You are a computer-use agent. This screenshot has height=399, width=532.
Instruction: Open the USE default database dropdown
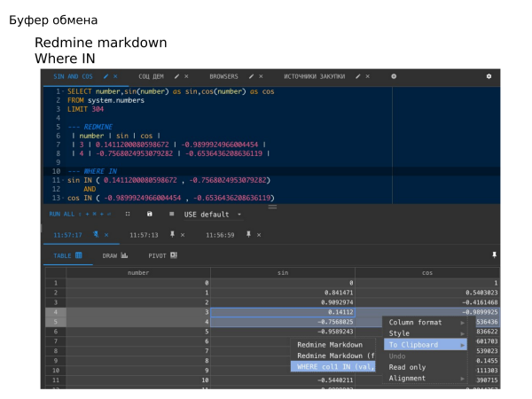[x=213, y=214]
